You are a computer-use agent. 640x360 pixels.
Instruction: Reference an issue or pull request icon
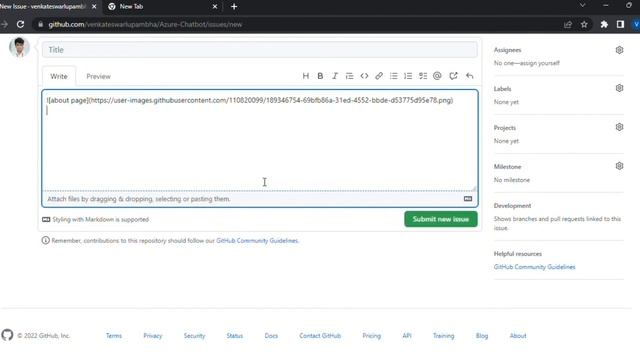453,76
